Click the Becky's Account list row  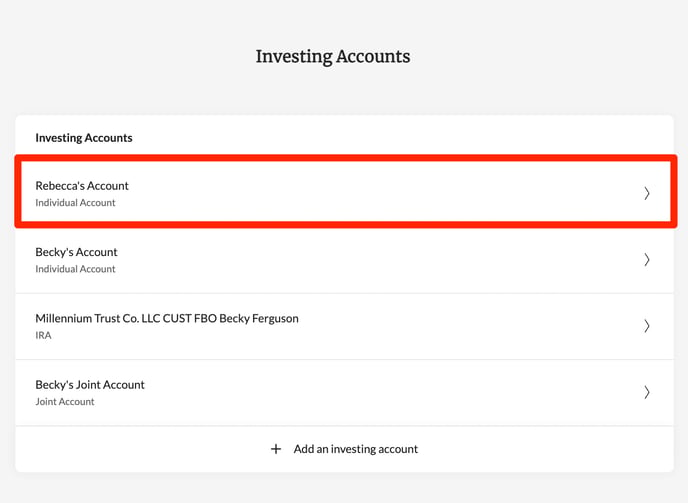click(344, 260)
